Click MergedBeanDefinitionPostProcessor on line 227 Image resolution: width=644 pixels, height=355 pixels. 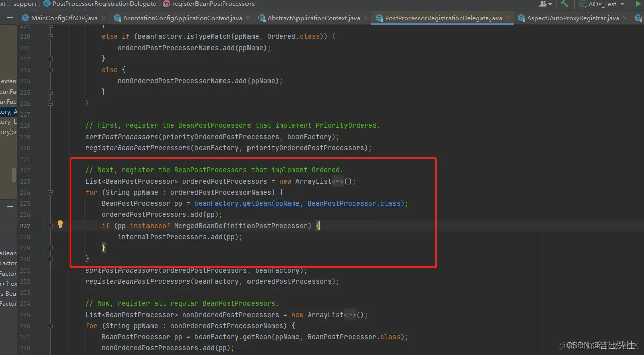241,226
